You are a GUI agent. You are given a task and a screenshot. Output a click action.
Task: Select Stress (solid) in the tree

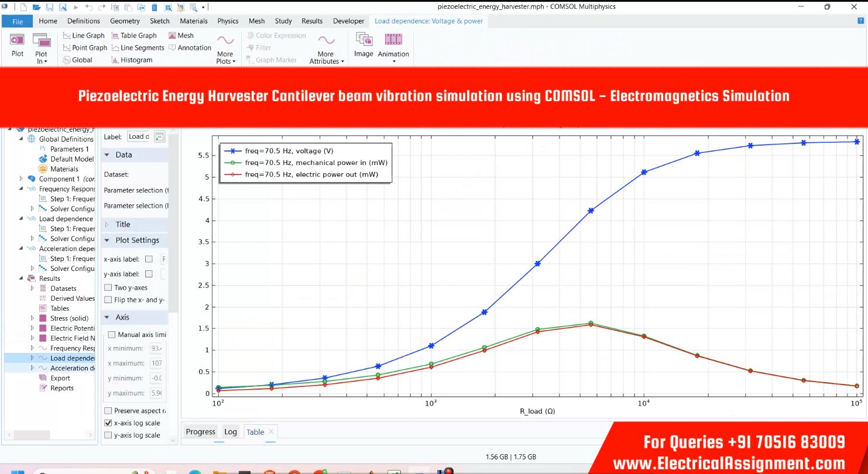(69, 318)
